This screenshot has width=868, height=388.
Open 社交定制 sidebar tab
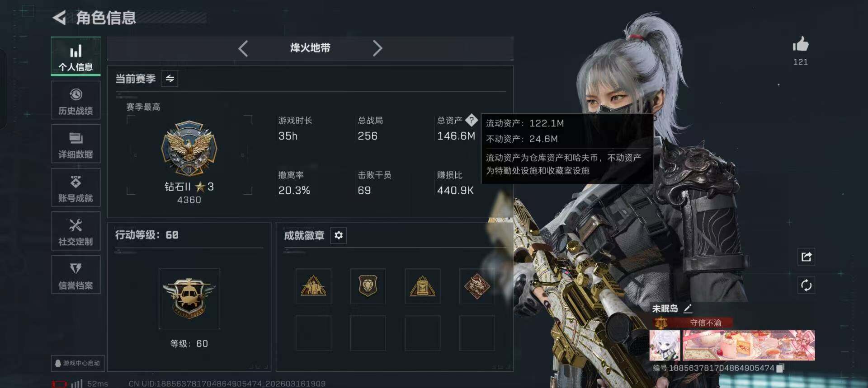click(x=75, y=231)
